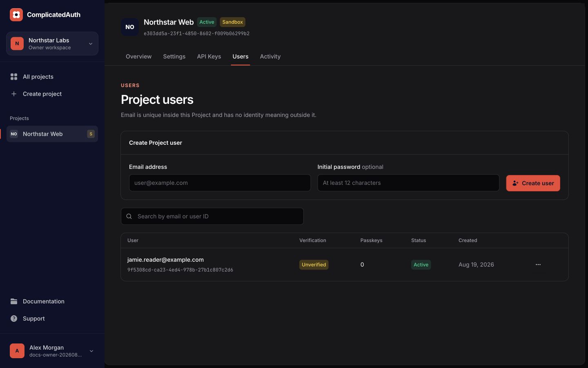The image size is (588, 368).
Task: Click the plus icon for Create project
Action: [14, 94]
